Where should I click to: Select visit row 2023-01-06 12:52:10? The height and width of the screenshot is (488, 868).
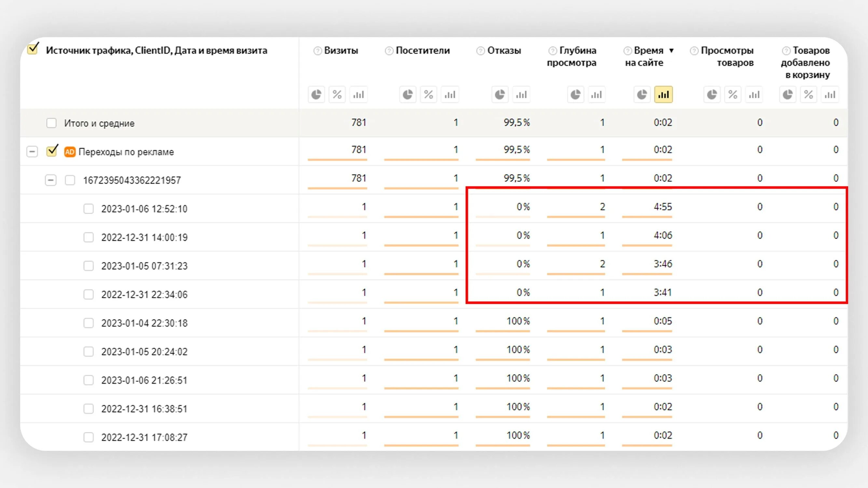144,209
